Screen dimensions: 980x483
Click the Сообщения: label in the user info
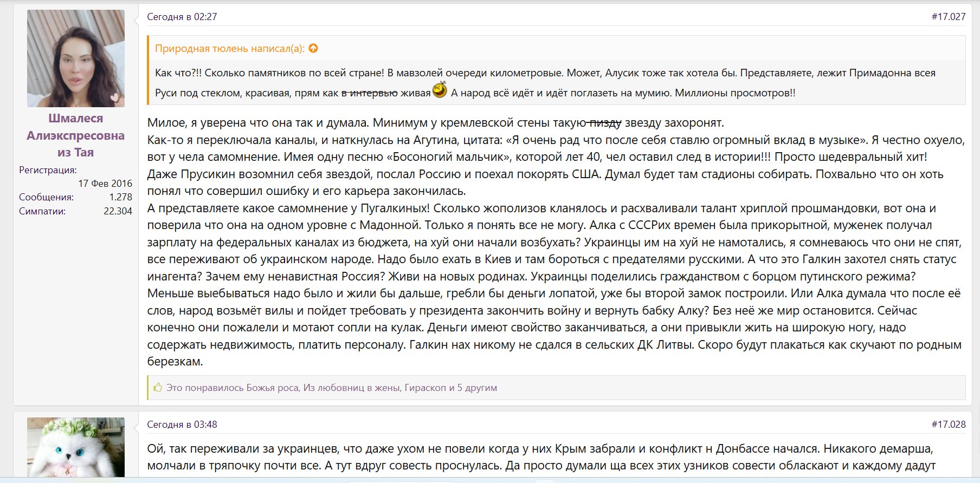coord(46,197)
